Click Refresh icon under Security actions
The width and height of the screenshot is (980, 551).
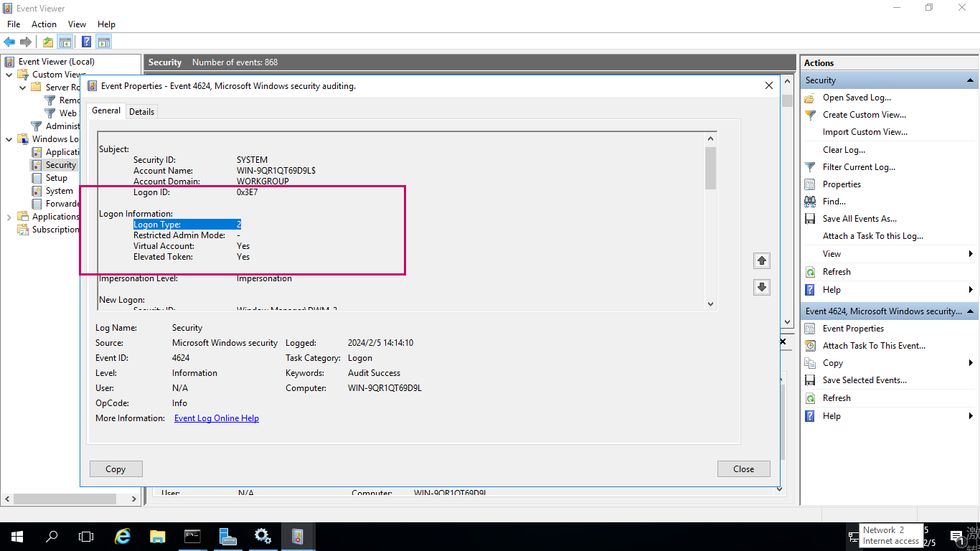(x=810, y=272)
